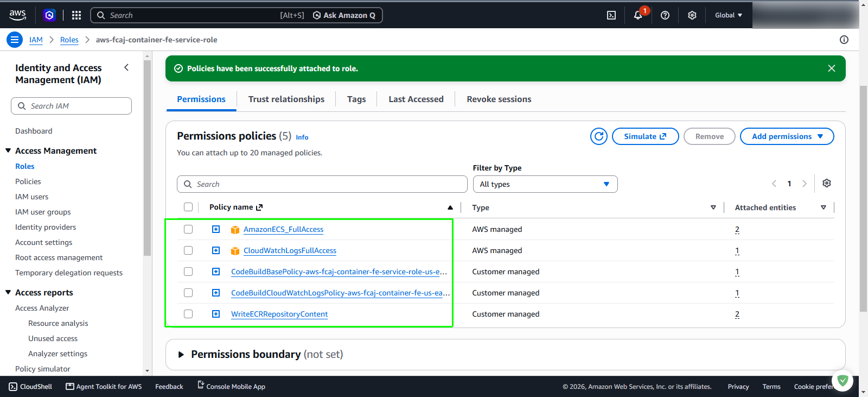Click the Amazon Q hexagon icon beside AWS logo
The height and width of the screenshot is (397, 868).
point(49,15)
